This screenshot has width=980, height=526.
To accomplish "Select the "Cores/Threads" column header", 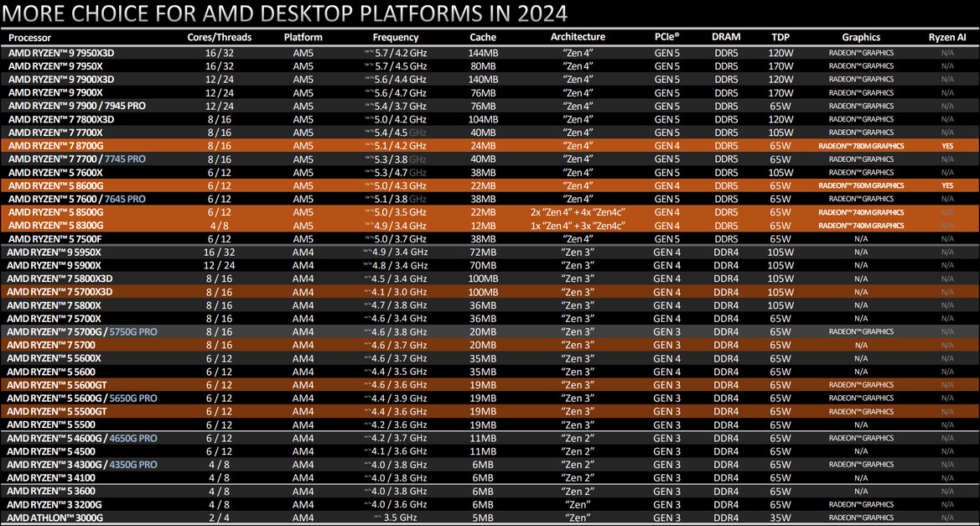I will coord(220,38).
